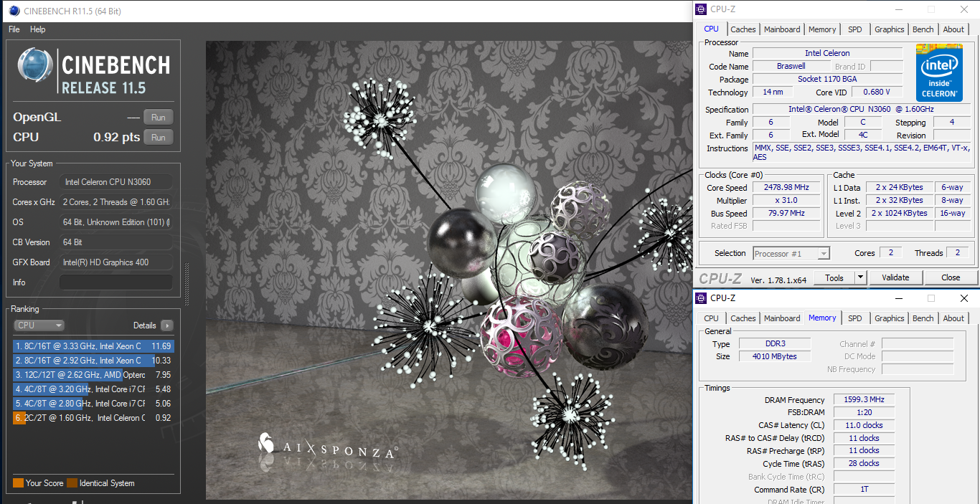980x504 pixels.
Task: Click the memory Type field DDR3
Action: 775,343
